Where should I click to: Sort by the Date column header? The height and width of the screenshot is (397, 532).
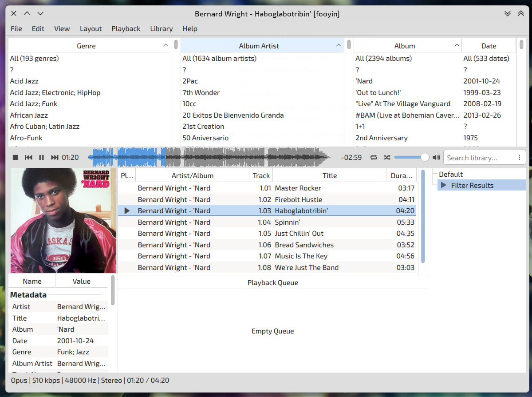(x=489, y=46)
